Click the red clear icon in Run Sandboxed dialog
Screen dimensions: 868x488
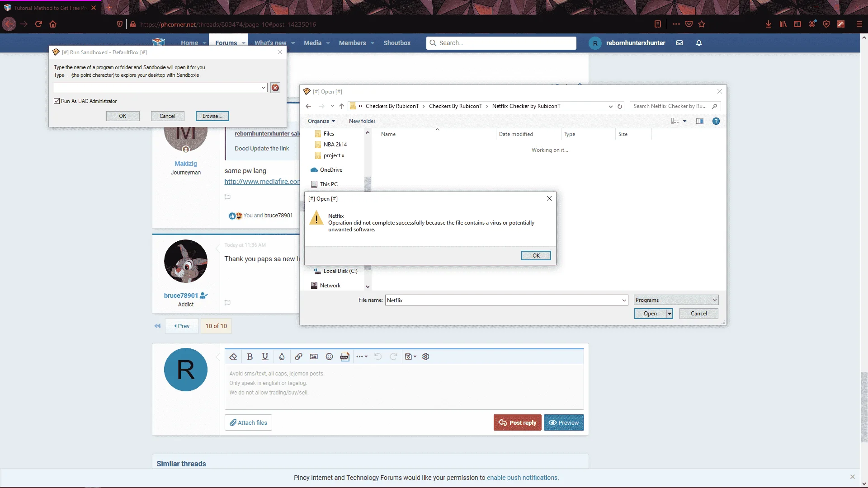[275, 88]
